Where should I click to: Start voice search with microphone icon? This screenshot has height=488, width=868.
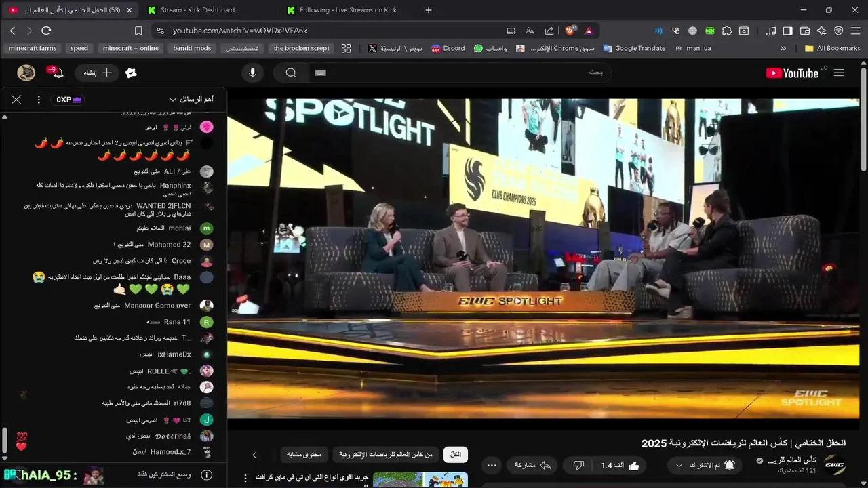(252, 73)
